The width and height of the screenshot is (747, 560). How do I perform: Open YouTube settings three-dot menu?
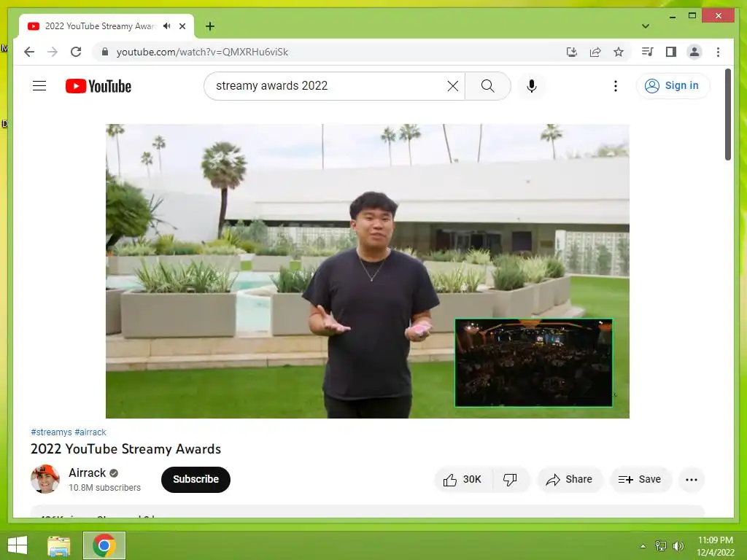[x=616, y=86]
